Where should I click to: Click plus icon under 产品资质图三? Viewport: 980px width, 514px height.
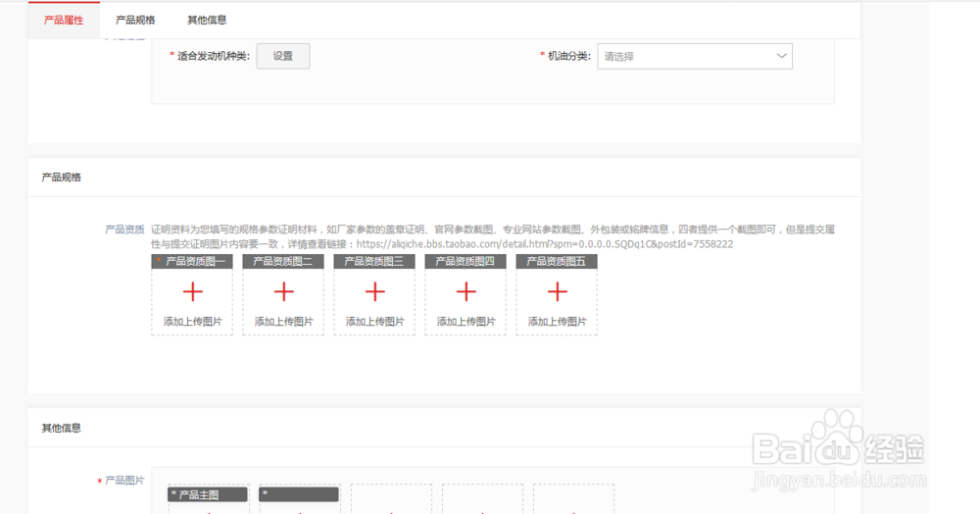point(375,292)
